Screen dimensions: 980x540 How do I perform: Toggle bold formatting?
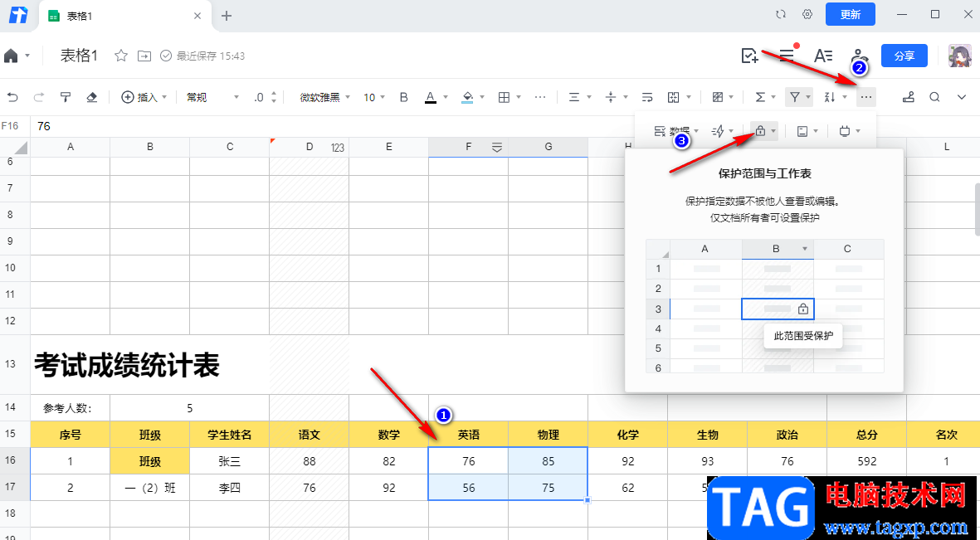pos(404,97)
